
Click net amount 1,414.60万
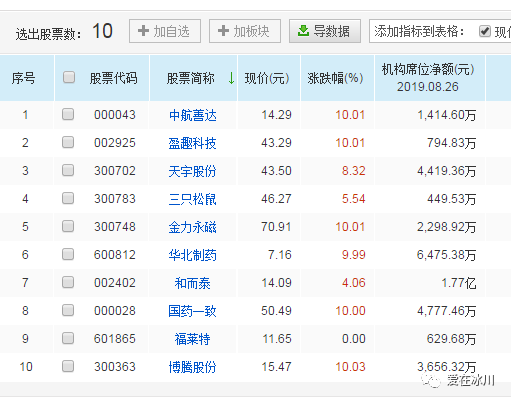pyautogui.click(x=447, y=115)
